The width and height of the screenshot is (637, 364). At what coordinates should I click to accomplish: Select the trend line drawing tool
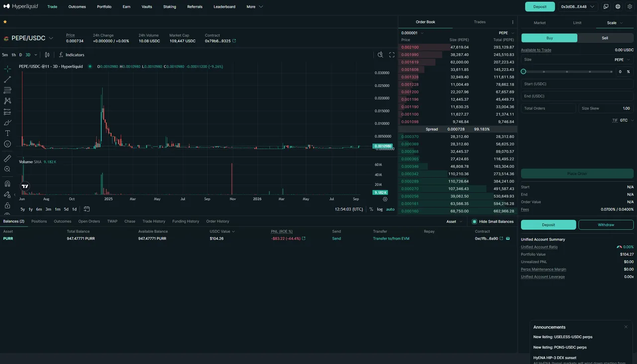coord(7,80)
